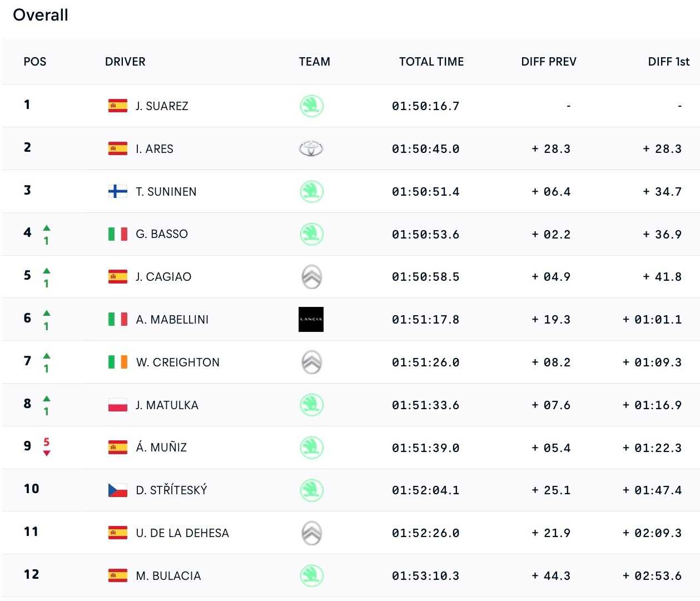Click the red down arrow for Á. Muñiz
This screenshot has width=700, height=601.
47,453
